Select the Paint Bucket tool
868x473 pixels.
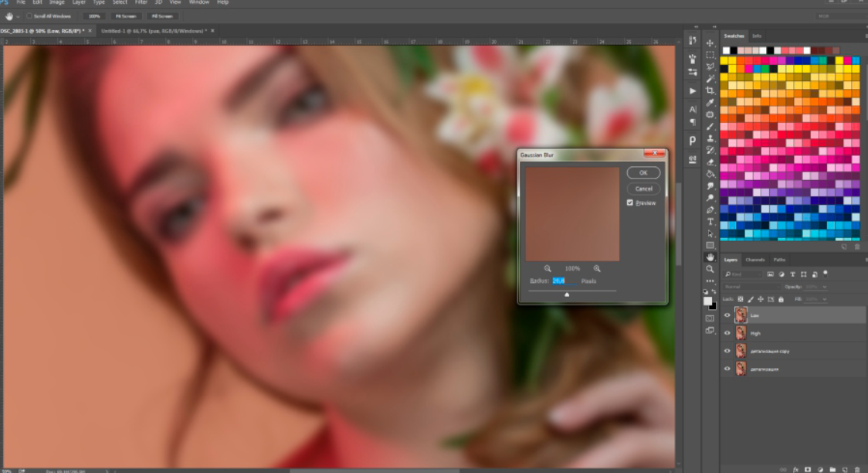710,174
